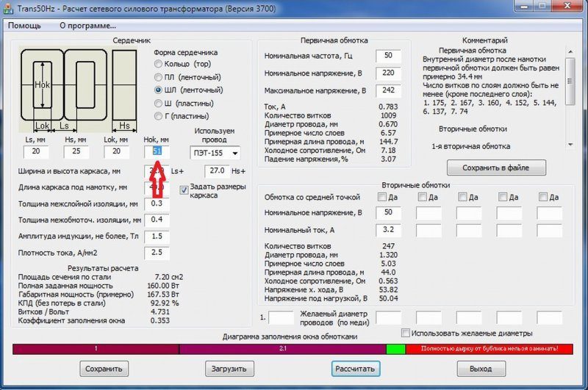
Task: Toggle Использовать желаемые диаметры checkbox
Action: (406, 333)
